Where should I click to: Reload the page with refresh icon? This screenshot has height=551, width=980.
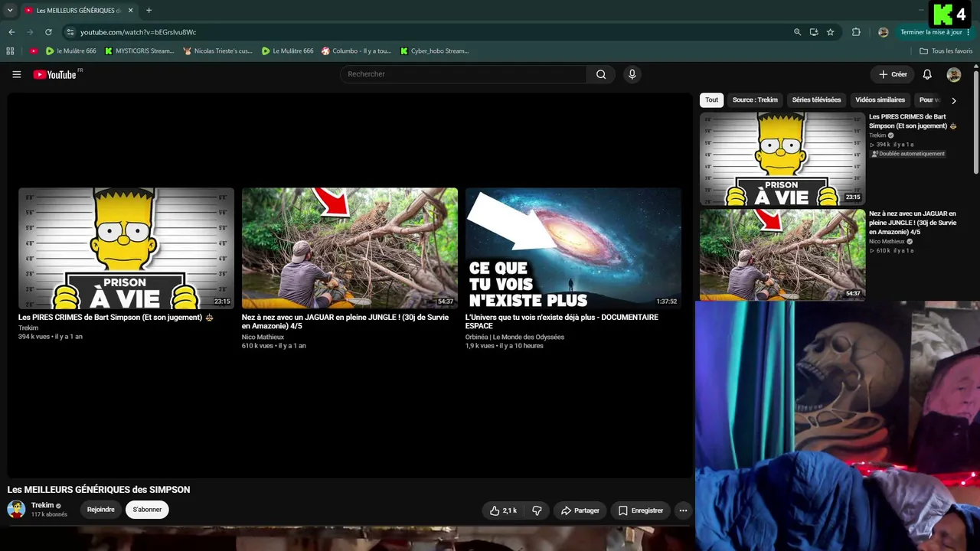pos(48,32)
